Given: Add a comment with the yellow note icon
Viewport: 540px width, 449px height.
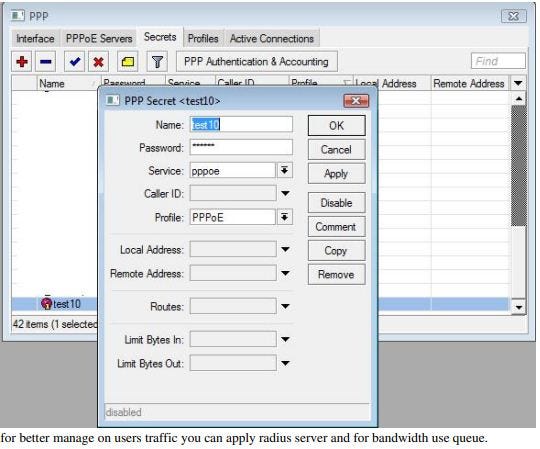Looking at the screenshot, I should [x=128, y=62].
